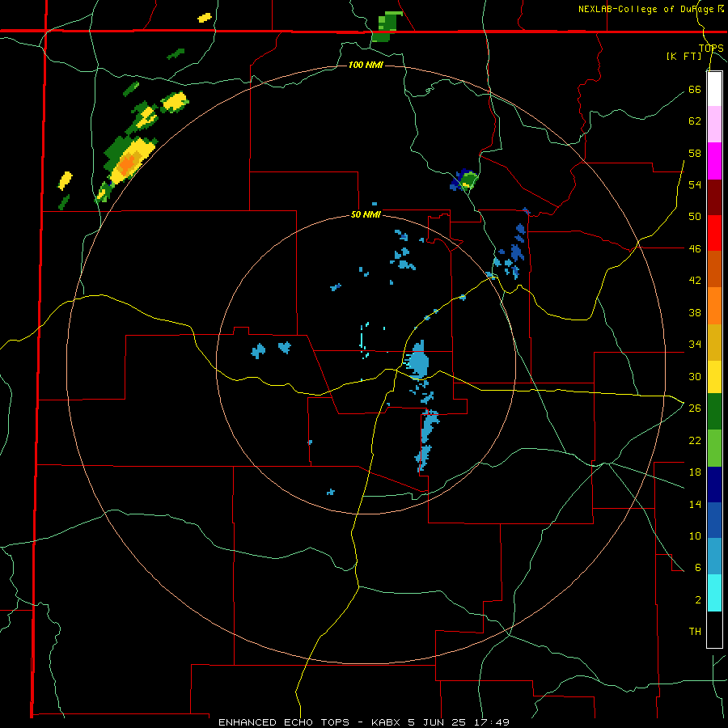Select the cyan swatch near the scale bottom
This screenshot has width=728, height=728.
[x=714, y=593]
